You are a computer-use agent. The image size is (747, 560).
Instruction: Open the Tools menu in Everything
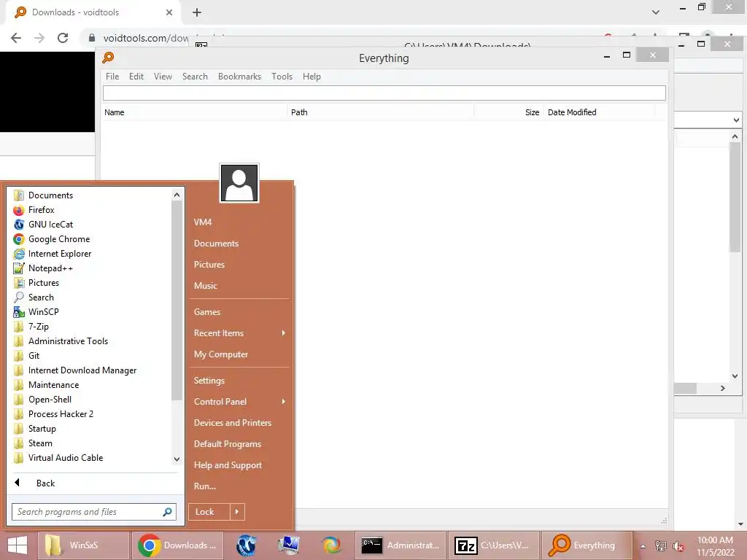tap(282, 76)
